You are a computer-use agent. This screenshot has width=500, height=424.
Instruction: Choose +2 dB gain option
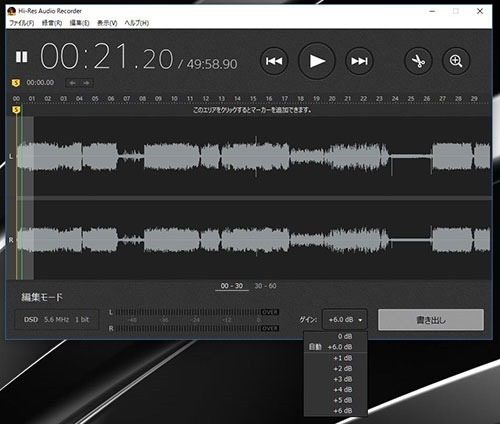(x=336, y=369)
